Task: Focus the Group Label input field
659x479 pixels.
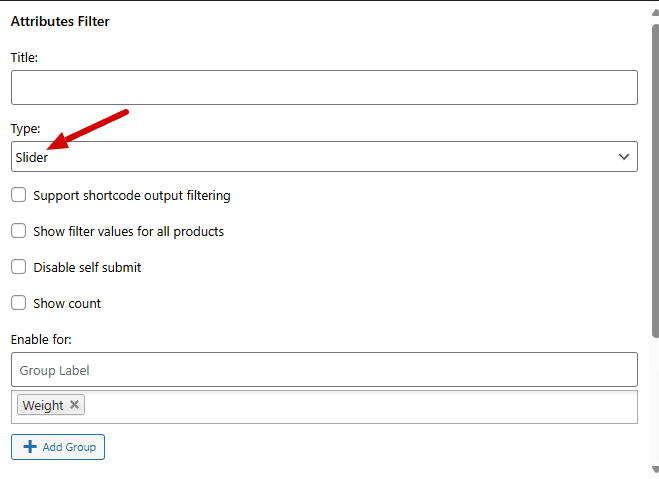Action: click(324, 370)
